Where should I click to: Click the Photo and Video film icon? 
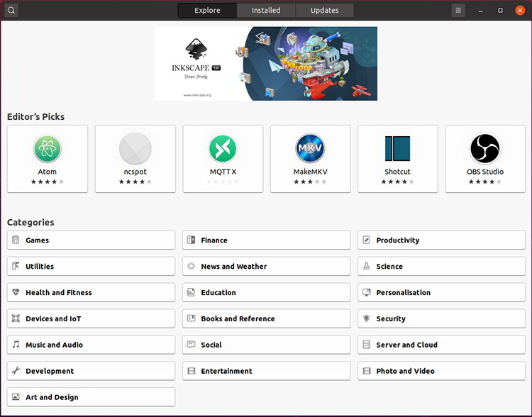pos(367,371)
